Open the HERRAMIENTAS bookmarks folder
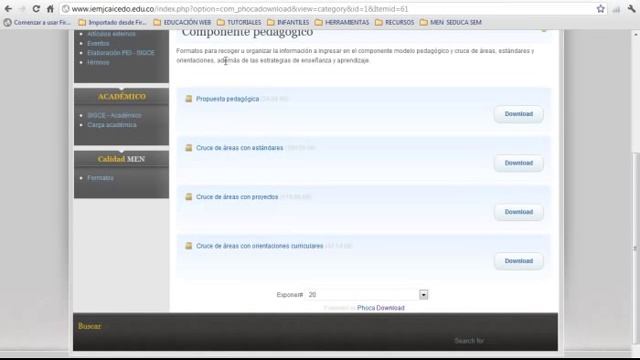Image resolution: width=640 pixels, height=360 pixels. tap(342, 22)
